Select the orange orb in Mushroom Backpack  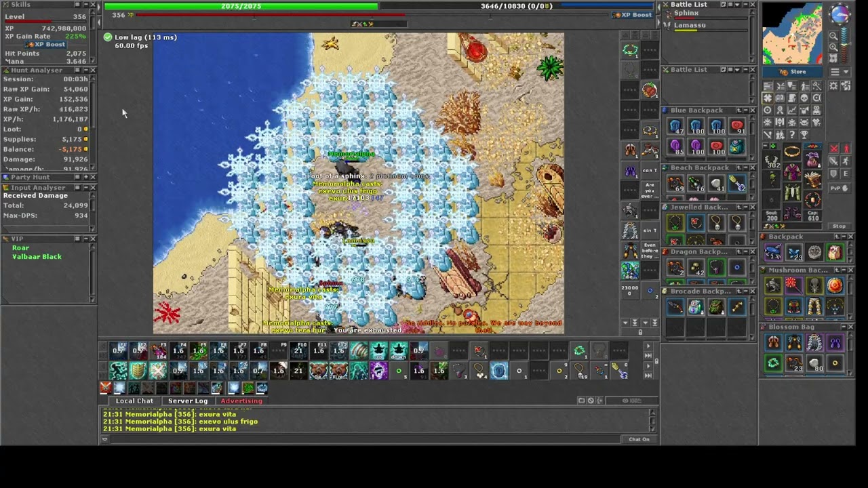point(835,286)
